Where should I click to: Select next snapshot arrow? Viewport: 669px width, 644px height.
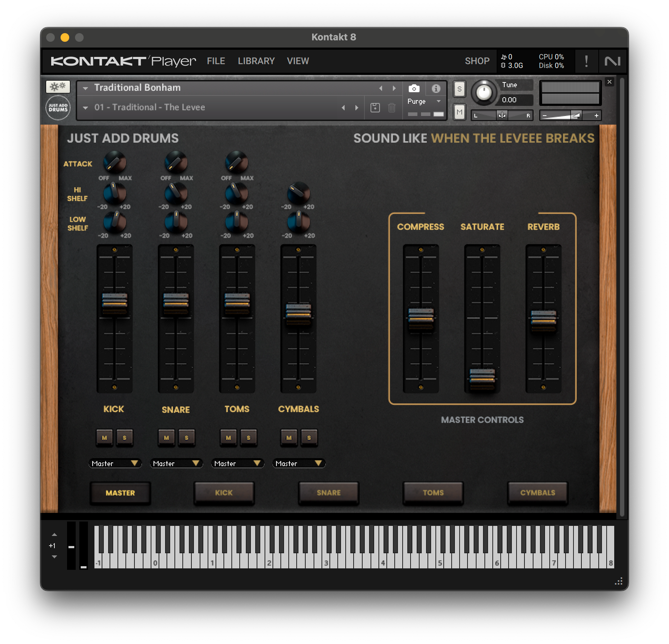(356, 107)
